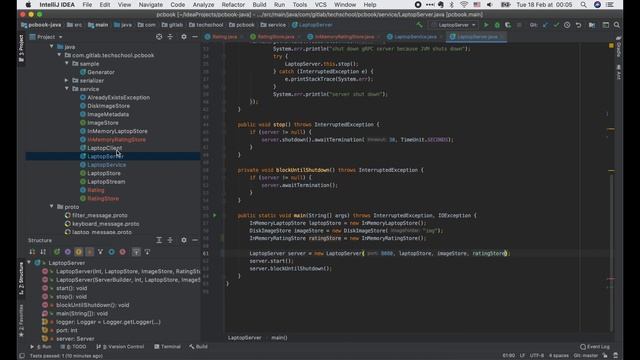Toggle yellow show fields filter in Structure
Image resolution: width=640 pixels, height=360 pixels.
tap(78, 252)
